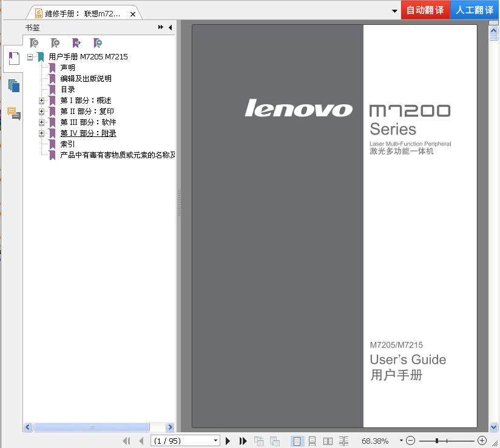This screenshot has width=500, height=448.
Task: Open the zoom percentage dropdown arrow
Action: point(401,440)
